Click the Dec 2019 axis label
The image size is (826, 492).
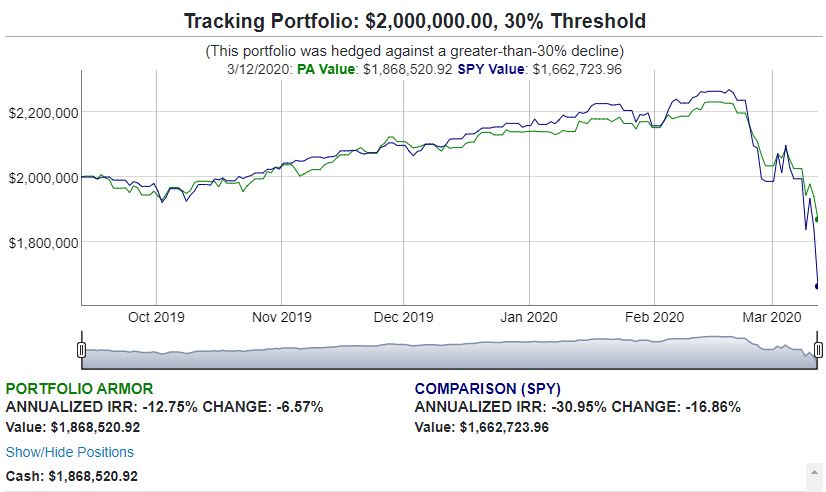(x=404, y=317)
